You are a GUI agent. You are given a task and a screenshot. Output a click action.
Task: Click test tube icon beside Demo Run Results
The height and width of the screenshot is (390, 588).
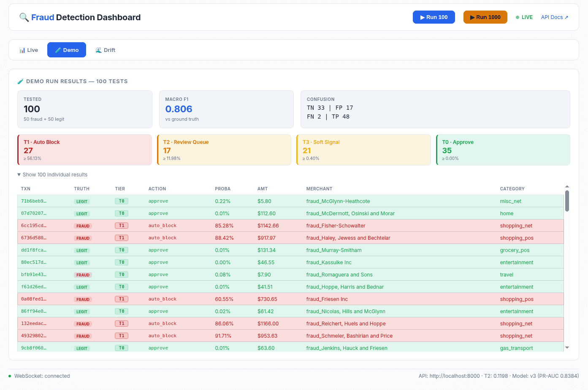(x=20, y=81)
